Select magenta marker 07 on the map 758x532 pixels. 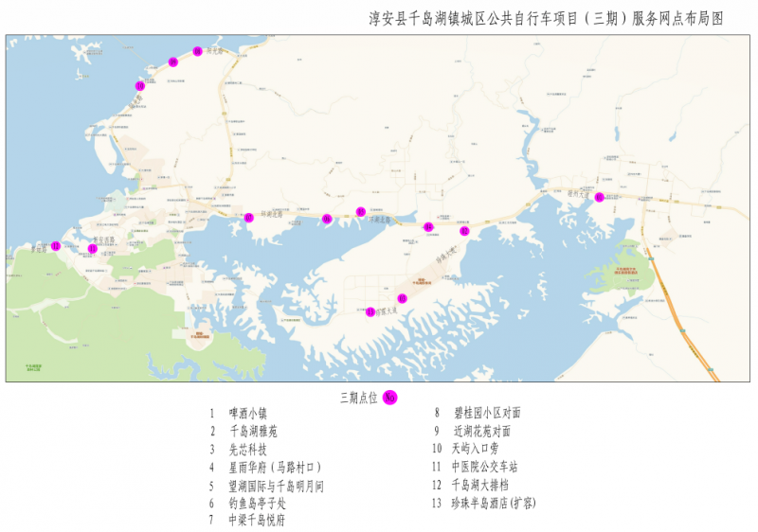coord(248,218)
